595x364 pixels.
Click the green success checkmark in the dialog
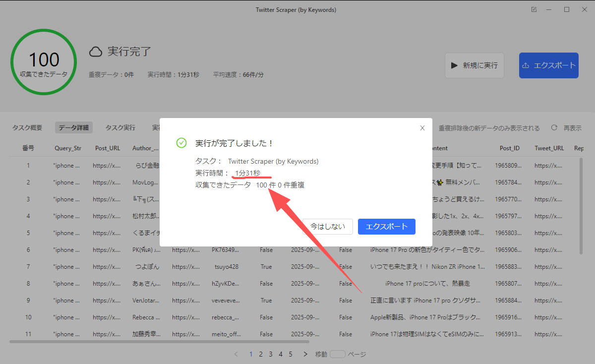(181, 143)
